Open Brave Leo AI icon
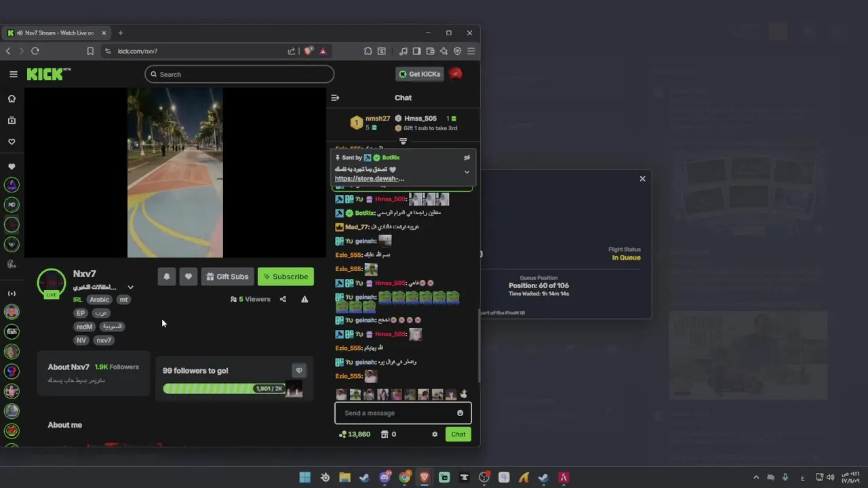Image resolution: width=868 pixels, height=488 pixels. click(443, 51)
